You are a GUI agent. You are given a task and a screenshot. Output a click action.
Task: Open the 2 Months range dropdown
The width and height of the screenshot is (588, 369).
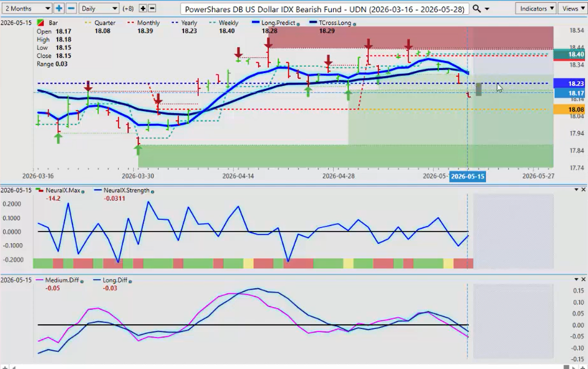pos(26,8)
